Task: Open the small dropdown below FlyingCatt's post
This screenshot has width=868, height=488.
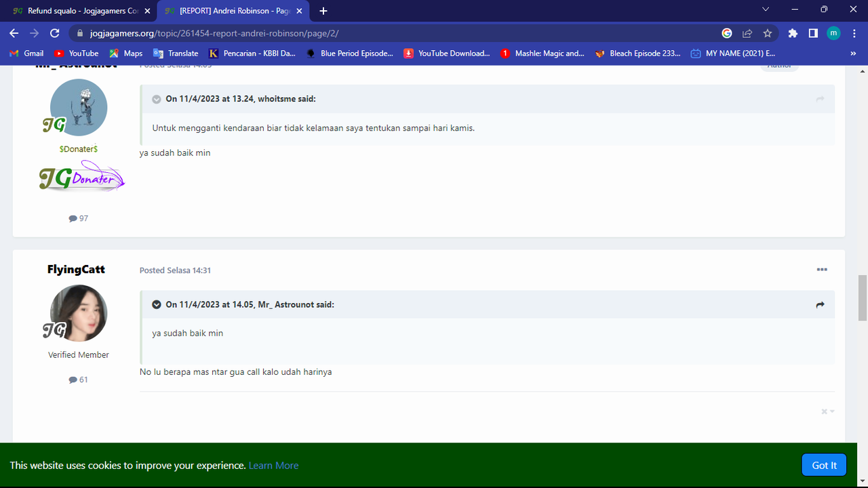Action: [828, 411]
